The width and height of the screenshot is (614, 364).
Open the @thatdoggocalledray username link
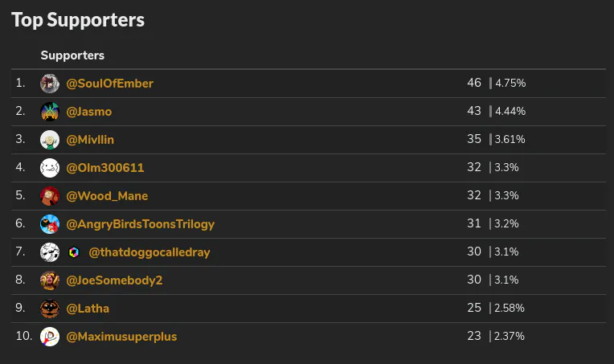click(x=149, y=252)
